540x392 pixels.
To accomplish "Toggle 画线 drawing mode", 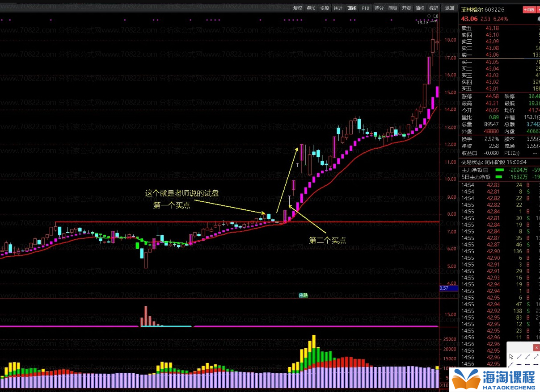I will point(352,8).
